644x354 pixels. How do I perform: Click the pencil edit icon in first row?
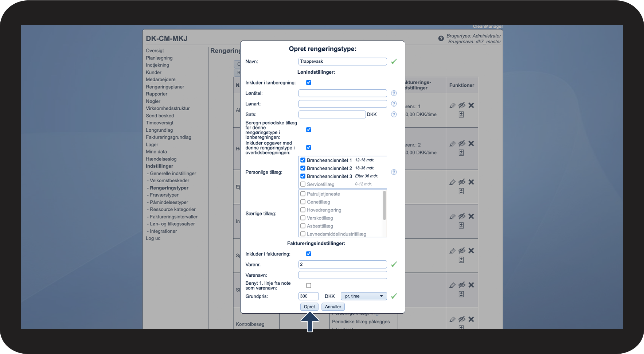pyautogui.click(x=452, y=105)
